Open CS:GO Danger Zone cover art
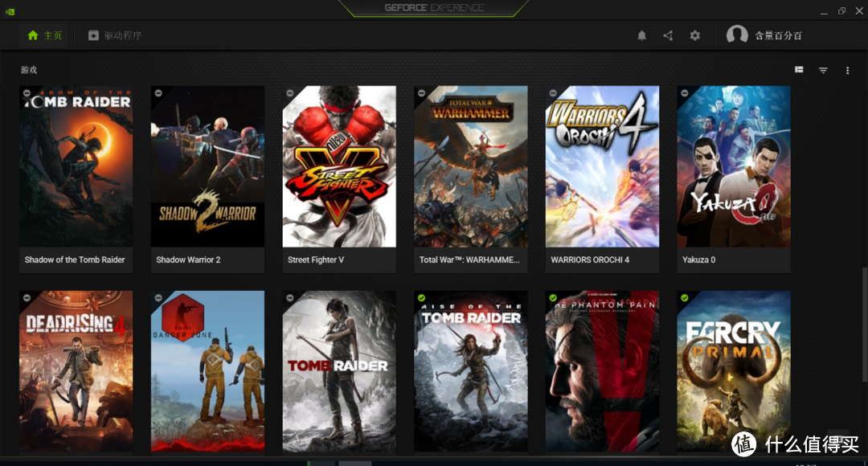 pyautogui.click(x=207, y=371)
